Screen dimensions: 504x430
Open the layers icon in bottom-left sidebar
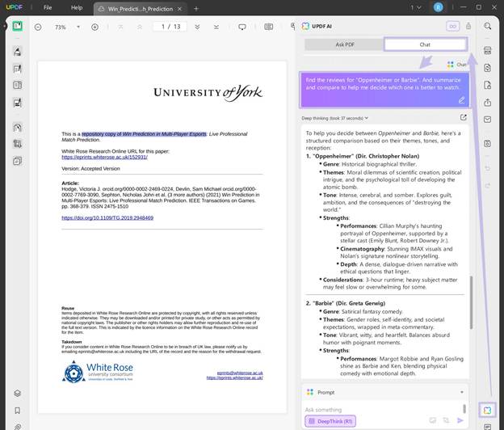click(17, 394)
